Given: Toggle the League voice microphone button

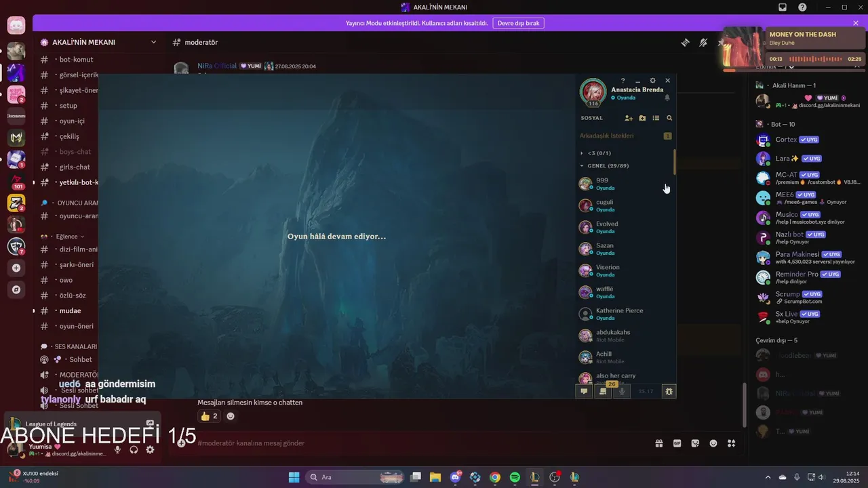Looking at the screenshot, I should (x=622, y=391).
